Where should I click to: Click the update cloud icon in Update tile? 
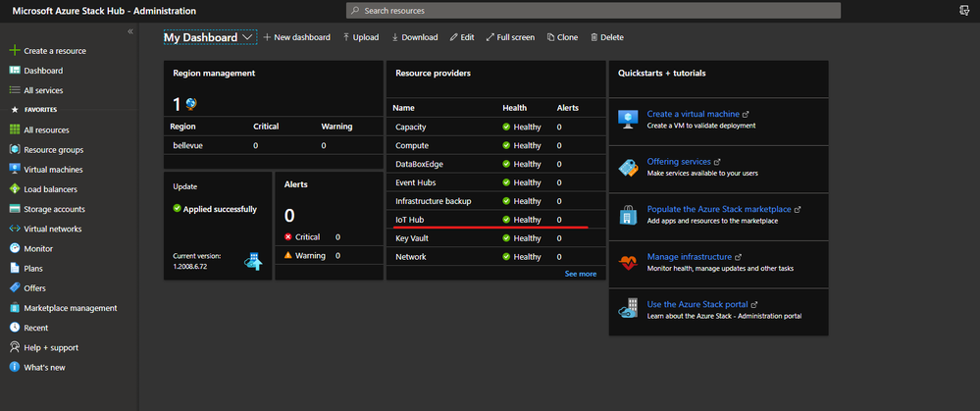click(253, 262)
